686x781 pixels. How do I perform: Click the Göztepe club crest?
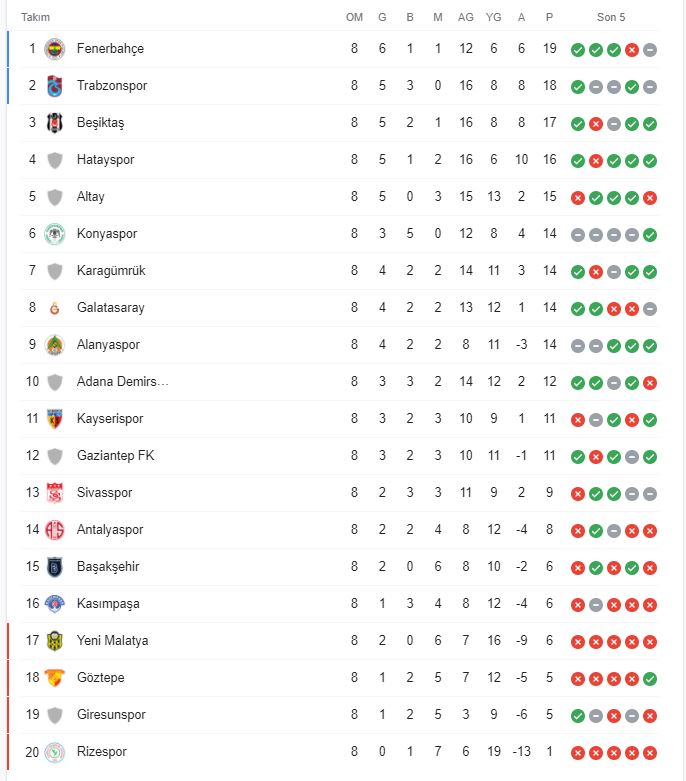[54, 678]
